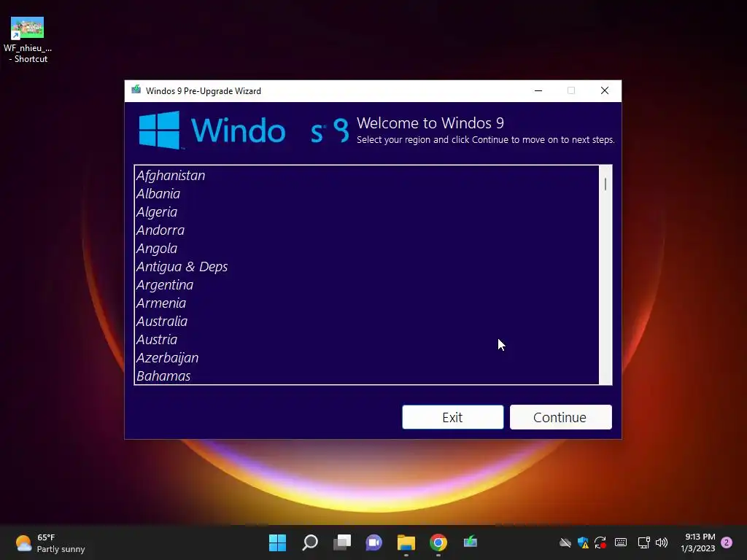Image resolution: width=747 pixels, height=560 pixels.
Task: Open the WF_nhieu shortcut on desktop
Action: pos(28,41)
